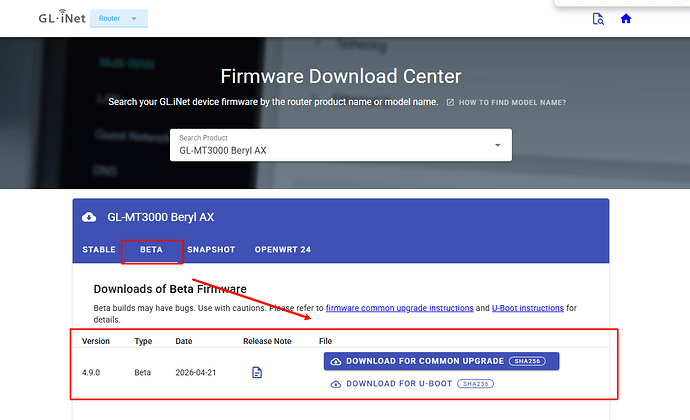Click Download For Common Upgrade button
This screenshot has width=690, height=420.
tap(441, 361)
